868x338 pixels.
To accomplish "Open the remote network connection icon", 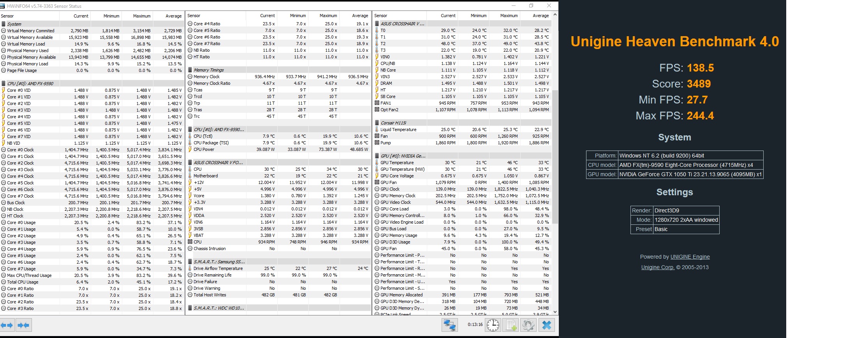I will (449, 325).
